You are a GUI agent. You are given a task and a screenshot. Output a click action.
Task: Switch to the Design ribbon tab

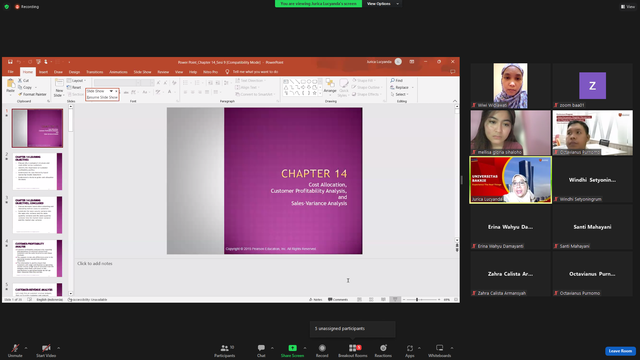(74, 72)
